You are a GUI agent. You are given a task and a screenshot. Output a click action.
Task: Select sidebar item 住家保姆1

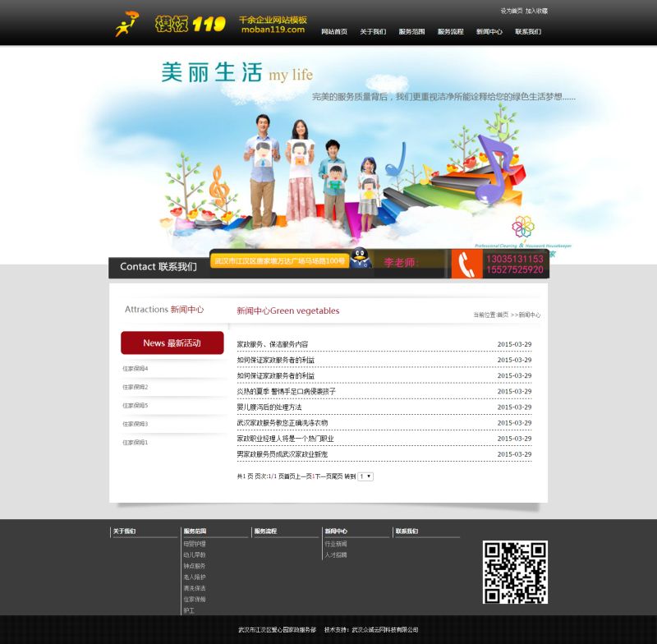(x=135, y=443)
